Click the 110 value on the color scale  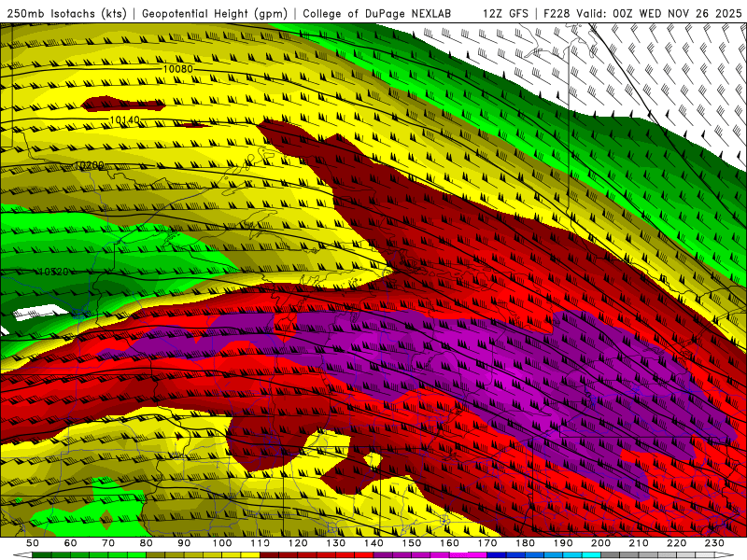click(x=260, y=543)
